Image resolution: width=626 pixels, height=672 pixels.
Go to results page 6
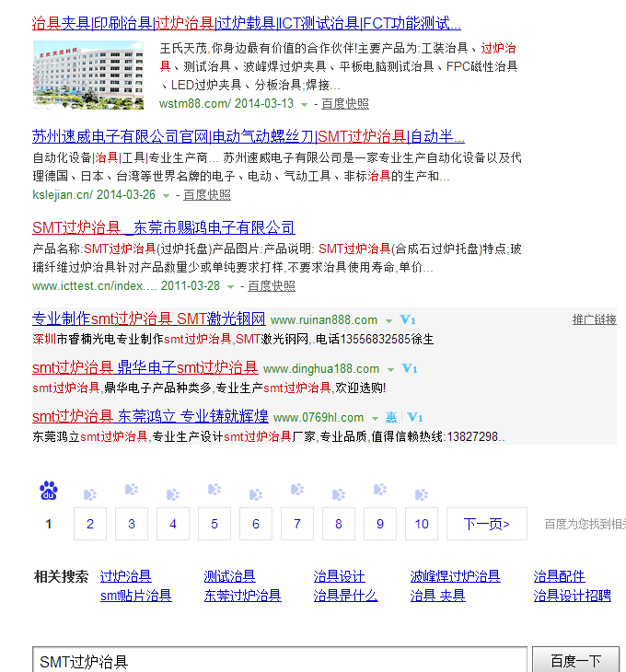pyautogui.click(x=256, y=524)
